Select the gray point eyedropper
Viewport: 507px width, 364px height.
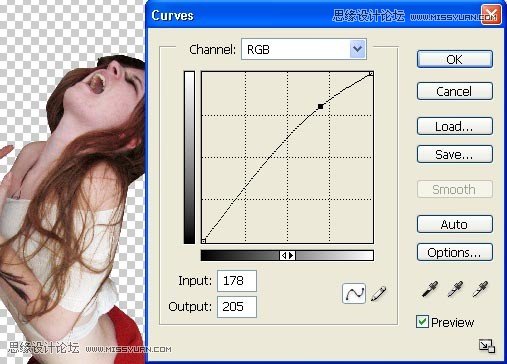click(455, 289)
